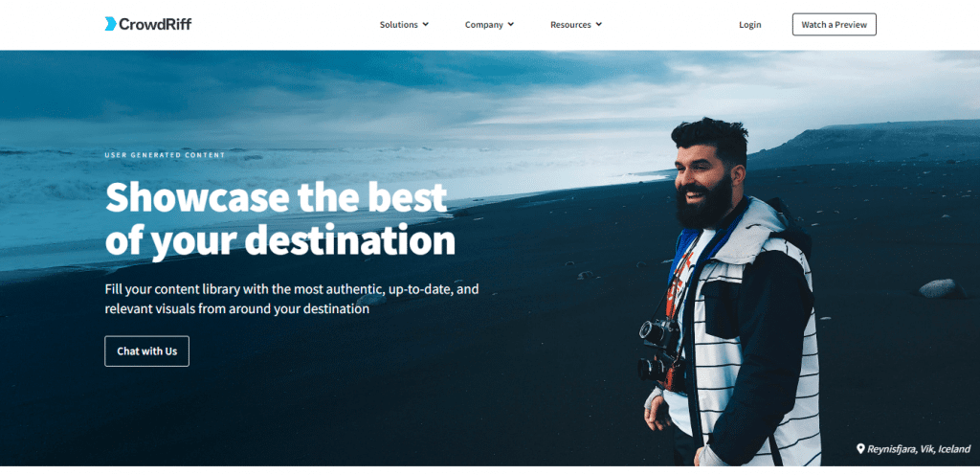Click the large rock on the beach
This screenshot has width=980, height=475.
pos(942,289)
